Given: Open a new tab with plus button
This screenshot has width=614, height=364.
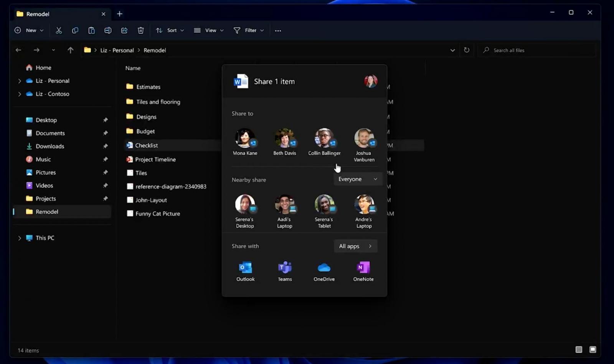Looking at the screenshot, I should (x=120, y=14).
